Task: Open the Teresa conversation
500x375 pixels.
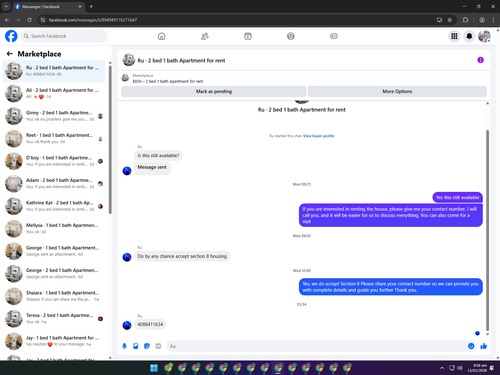Action: [x=54, y=318]
